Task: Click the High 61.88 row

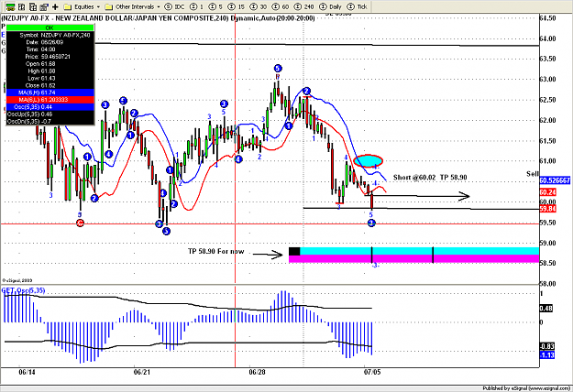Action: point(50,71)
